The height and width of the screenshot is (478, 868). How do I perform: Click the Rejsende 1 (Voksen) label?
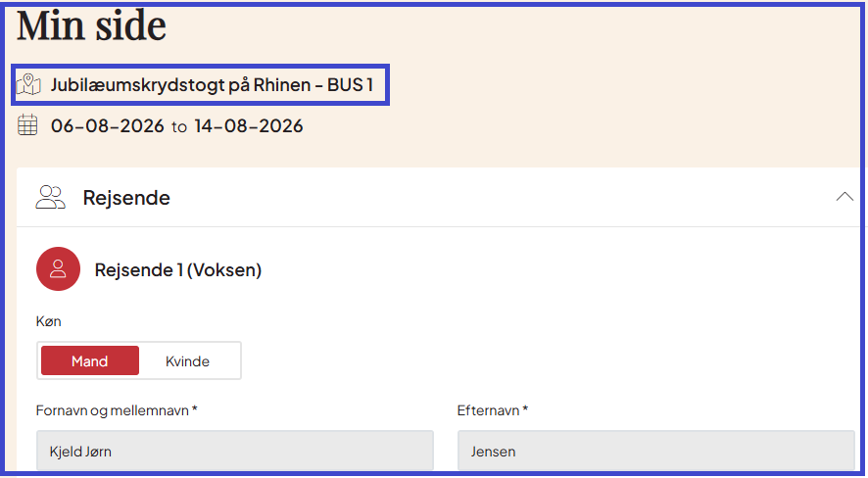click(x=178, y=270)
